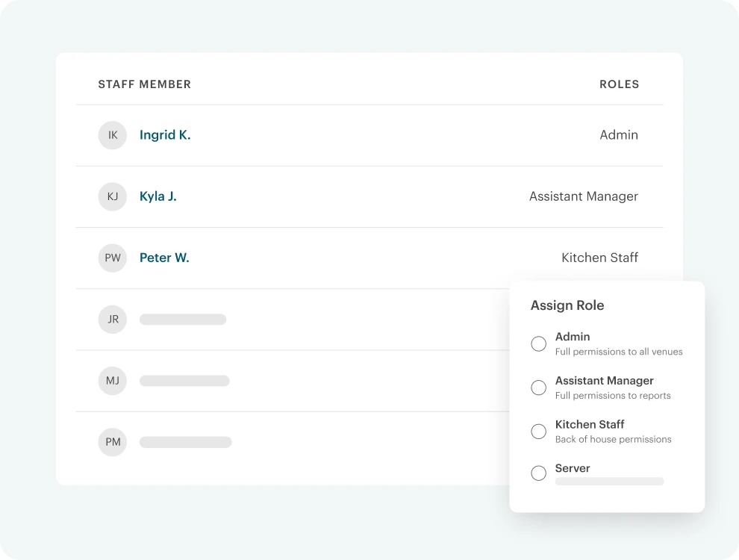Click Peter W. name link

pos(164,258)
